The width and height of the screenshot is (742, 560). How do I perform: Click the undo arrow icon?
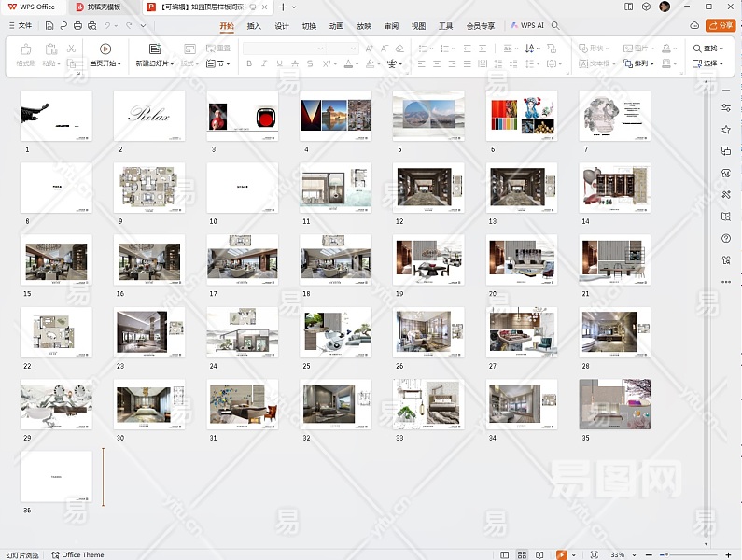[107, 26]
